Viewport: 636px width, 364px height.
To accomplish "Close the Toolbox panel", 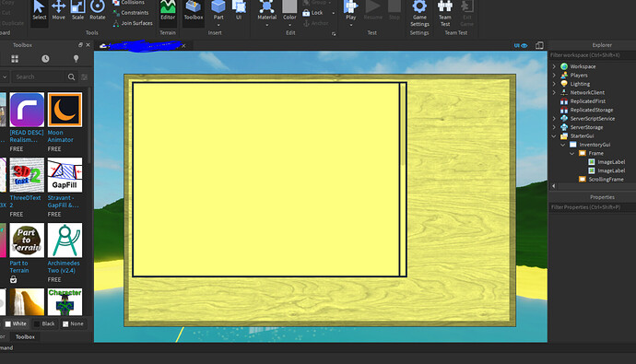I will (x=88, y=44).
